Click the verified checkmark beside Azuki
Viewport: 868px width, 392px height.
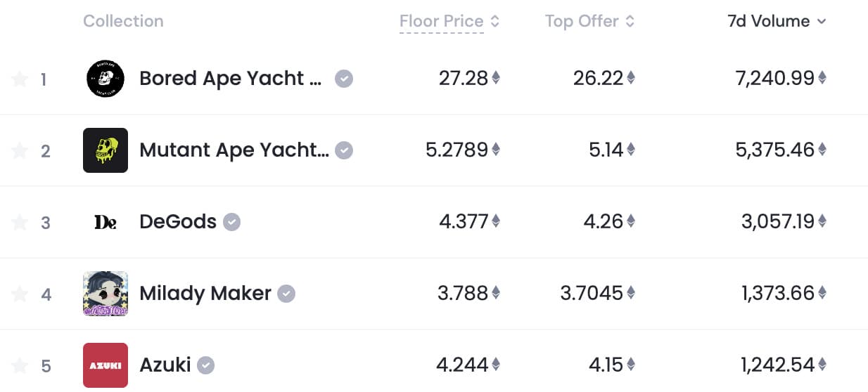[205, 365]
